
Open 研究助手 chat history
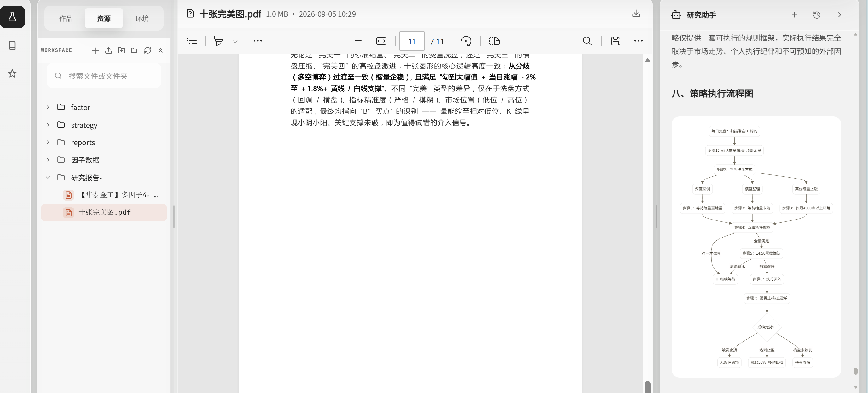pos(817,15)
